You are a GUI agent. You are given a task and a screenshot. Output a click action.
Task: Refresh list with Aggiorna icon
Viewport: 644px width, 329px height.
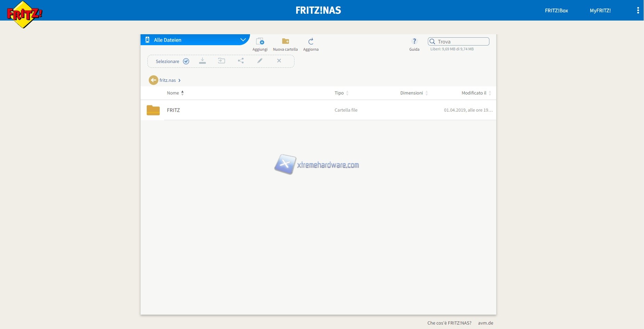coord(311,41)
